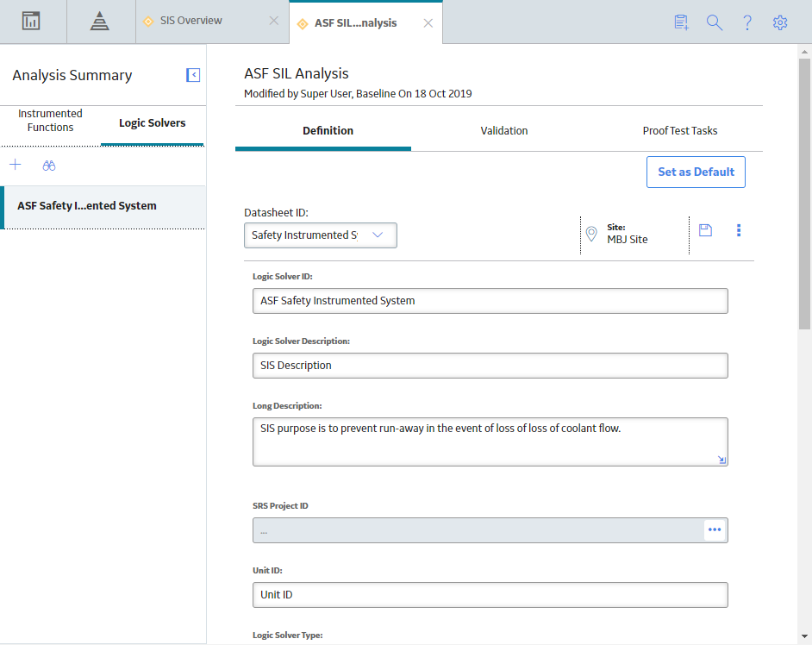Open search using the magnifier icon
Screen dimensions: 812x645
(715, 22)
